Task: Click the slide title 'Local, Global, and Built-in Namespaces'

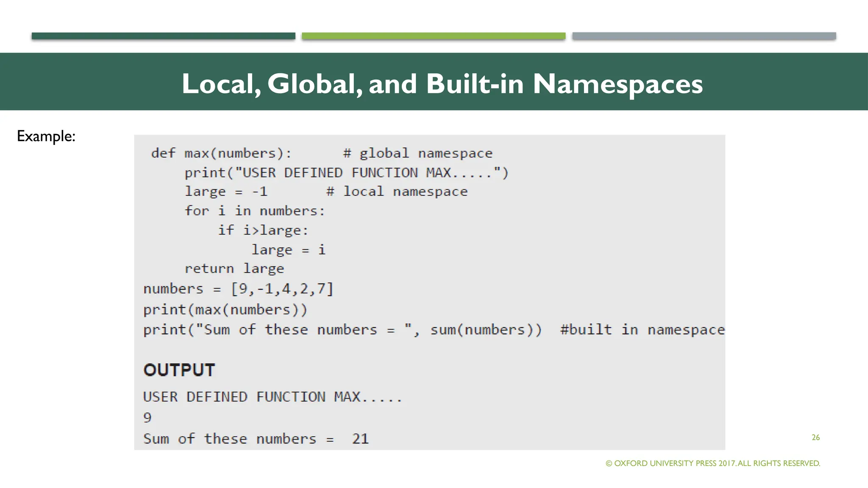Action: [442, 83]
